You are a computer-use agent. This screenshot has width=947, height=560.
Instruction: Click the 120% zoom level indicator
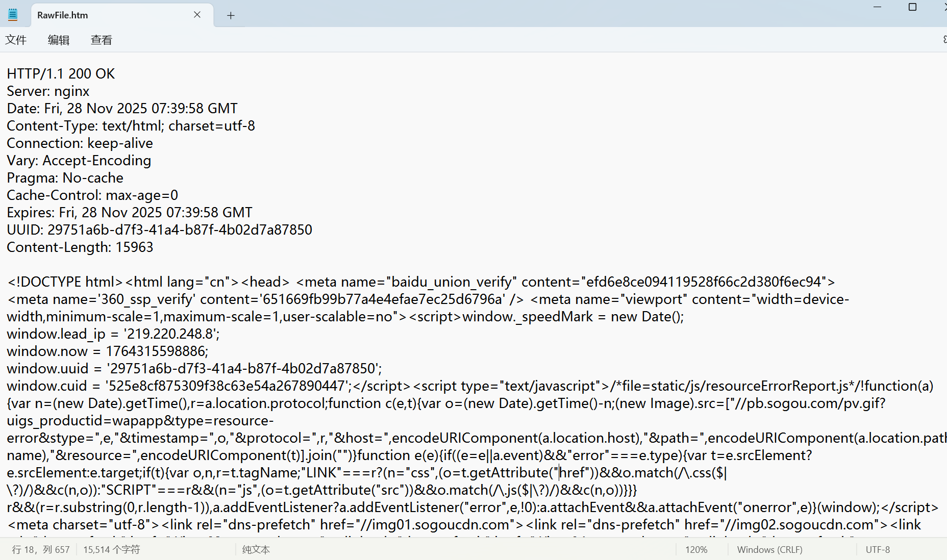pyautogui.click(x=696, y=549)
